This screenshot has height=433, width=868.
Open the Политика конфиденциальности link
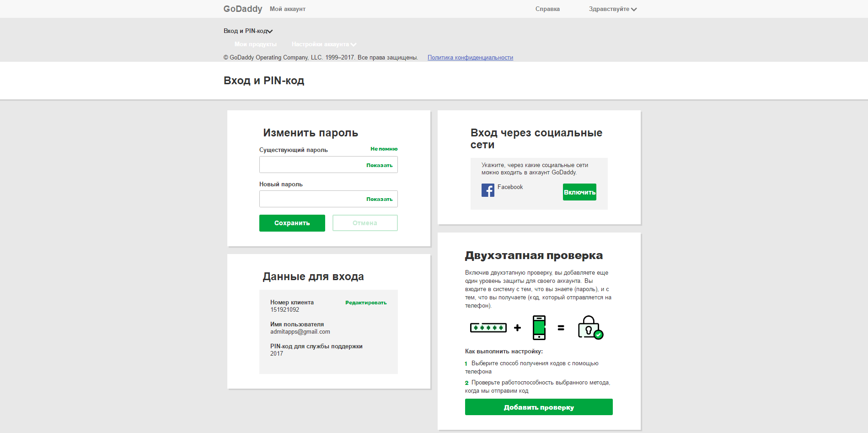(x=470, y=57)
